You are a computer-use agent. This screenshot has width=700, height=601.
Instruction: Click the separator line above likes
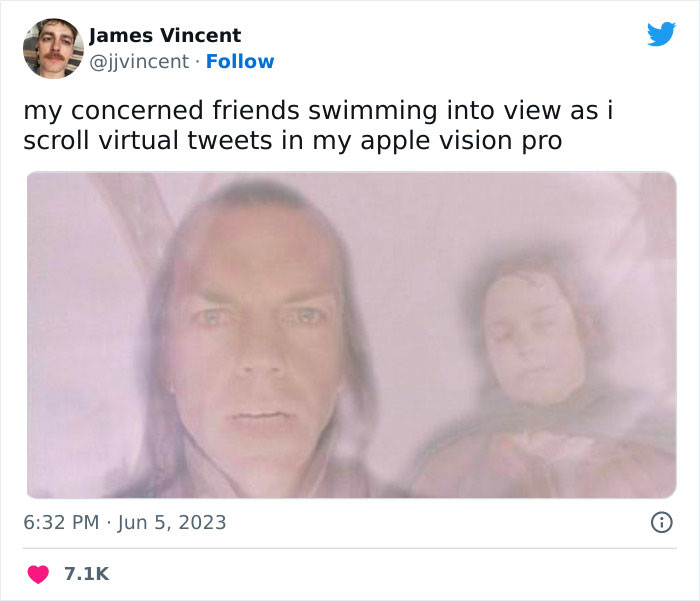[350, 548]
